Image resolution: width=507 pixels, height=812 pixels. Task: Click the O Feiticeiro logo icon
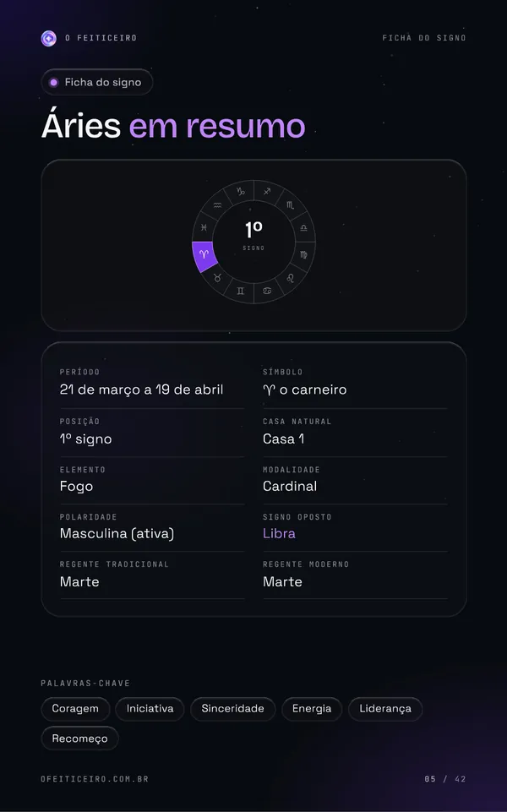tap(49, 38)
